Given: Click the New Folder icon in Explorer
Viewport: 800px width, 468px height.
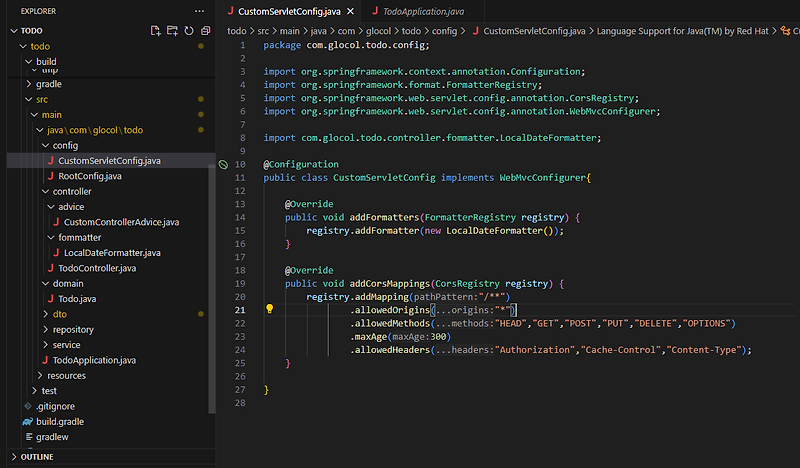Looking at the screenshot, I should click(x=172, y=31).
